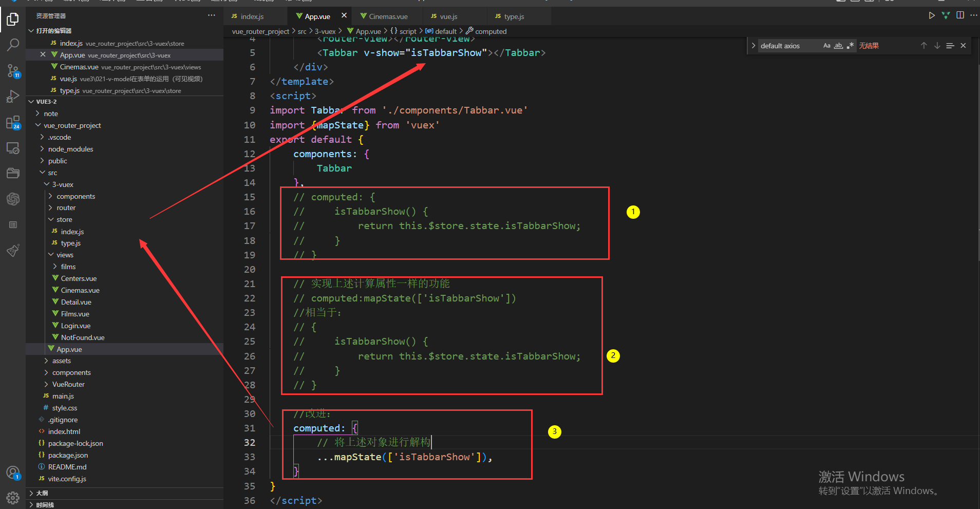This screenshot has width=980, height=509.
Task: Open the ChatGPT extension icon
Action: [x=13, y=199]
